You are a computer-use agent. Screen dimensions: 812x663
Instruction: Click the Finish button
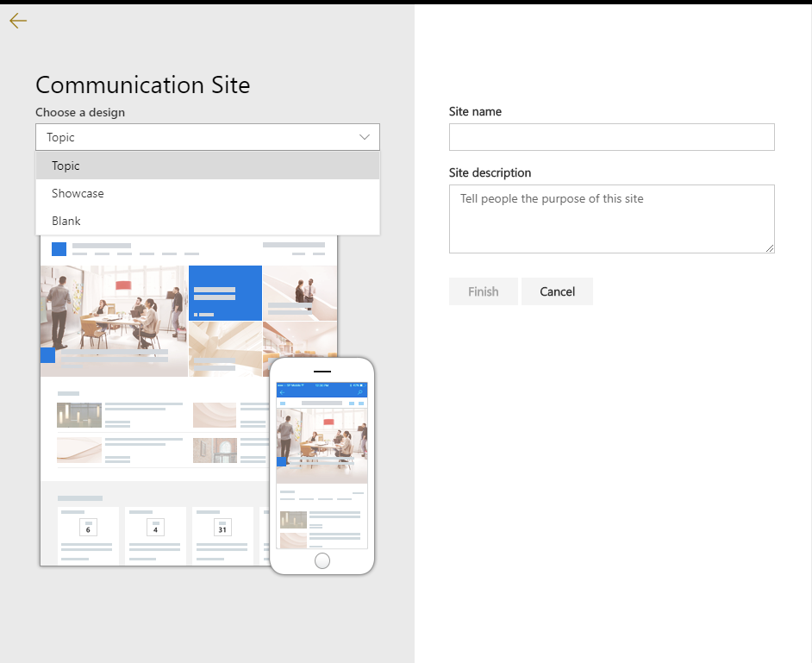click(x=483, y=291)
